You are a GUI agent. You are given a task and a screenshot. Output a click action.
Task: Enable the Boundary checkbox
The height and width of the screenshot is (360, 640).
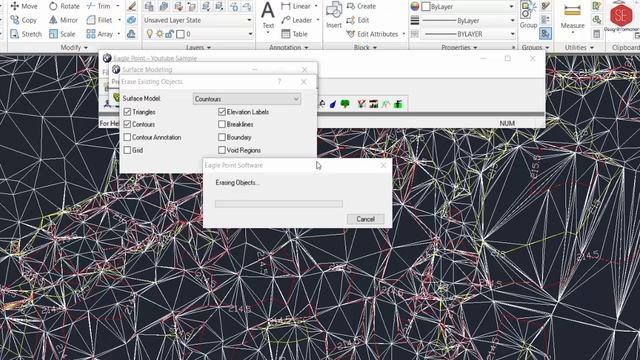click(x=222, y=137)
